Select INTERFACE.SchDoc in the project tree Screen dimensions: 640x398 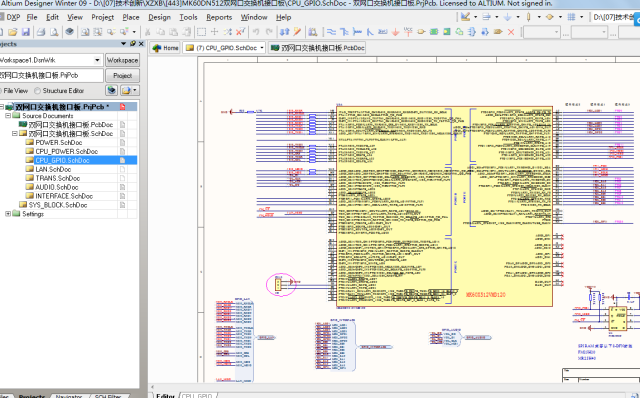[64, 196]
